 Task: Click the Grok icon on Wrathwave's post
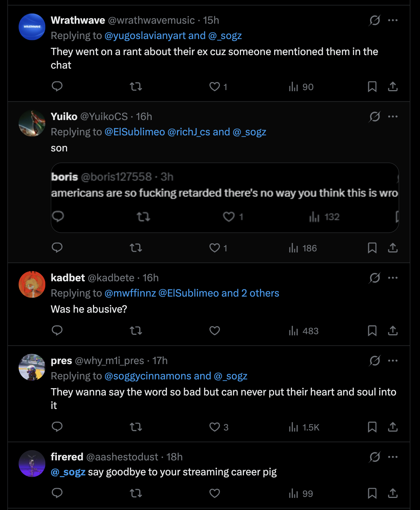click(x=374, y=20)
